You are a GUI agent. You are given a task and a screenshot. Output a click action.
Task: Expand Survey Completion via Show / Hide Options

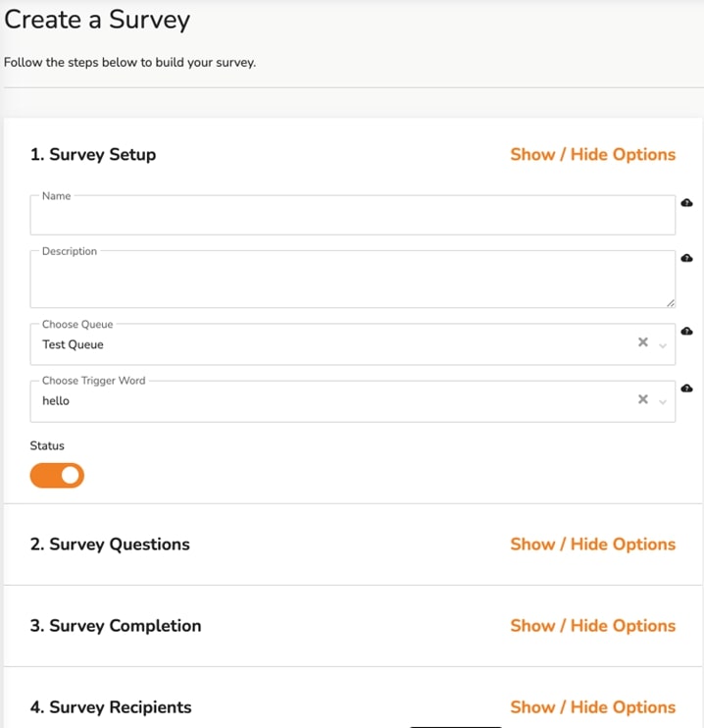point(592,626)
